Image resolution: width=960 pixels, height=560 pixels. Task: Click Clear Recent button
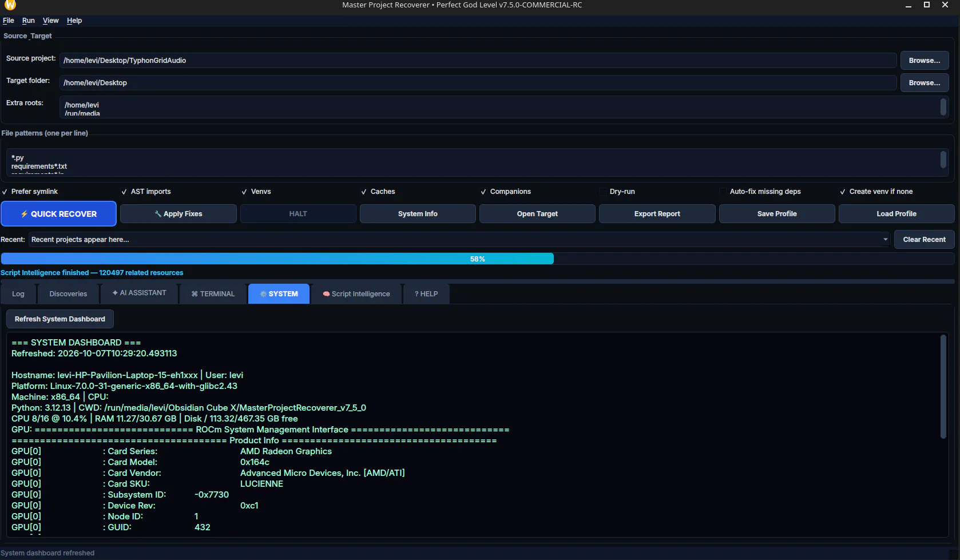pyautogui.click(x=925, y=240)
